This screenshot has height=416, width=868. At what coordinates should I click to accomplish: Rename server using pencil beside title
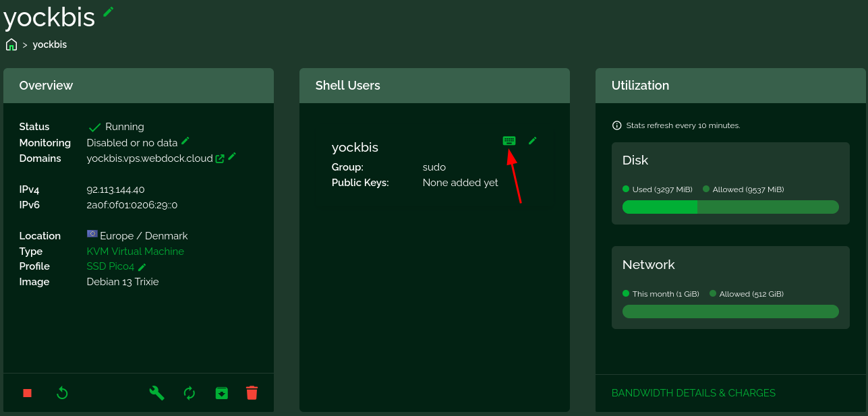pos(109,11)
